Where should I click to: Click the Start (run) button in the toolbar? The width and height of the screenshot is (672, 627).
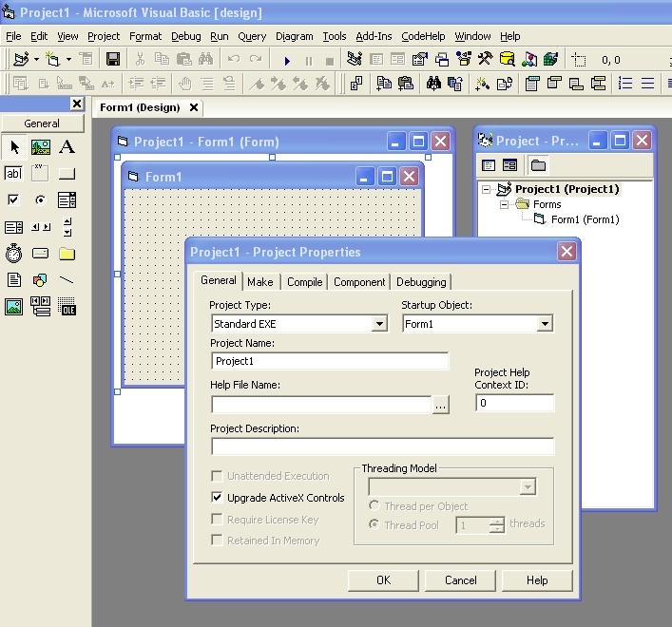(287, 60)
